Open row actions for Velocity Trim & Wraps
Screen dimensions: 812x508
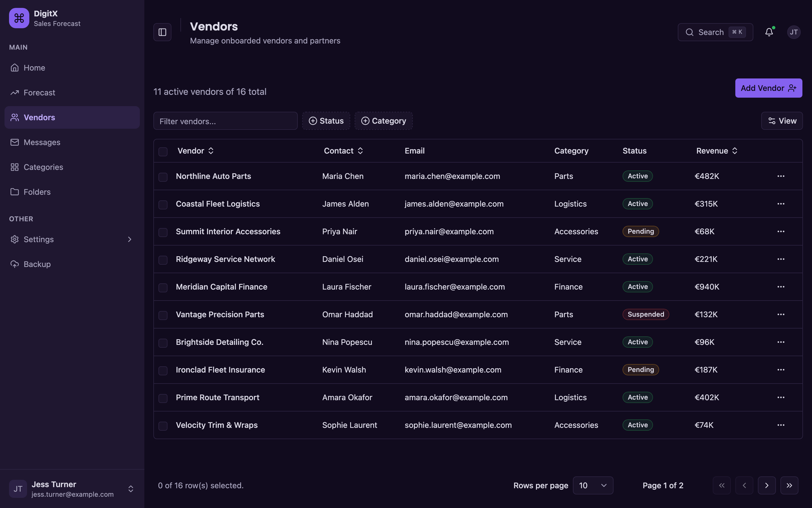[781, 425]
